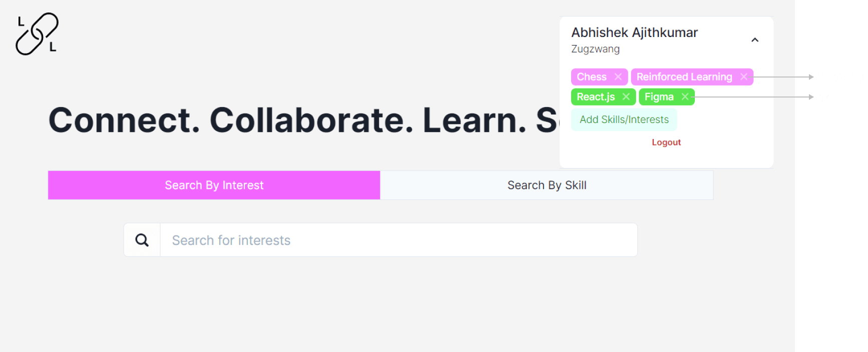Delete the React.js skill with X
Image resolution: width=868 pixels, height=352 pixels.
[x=626, y=96]
